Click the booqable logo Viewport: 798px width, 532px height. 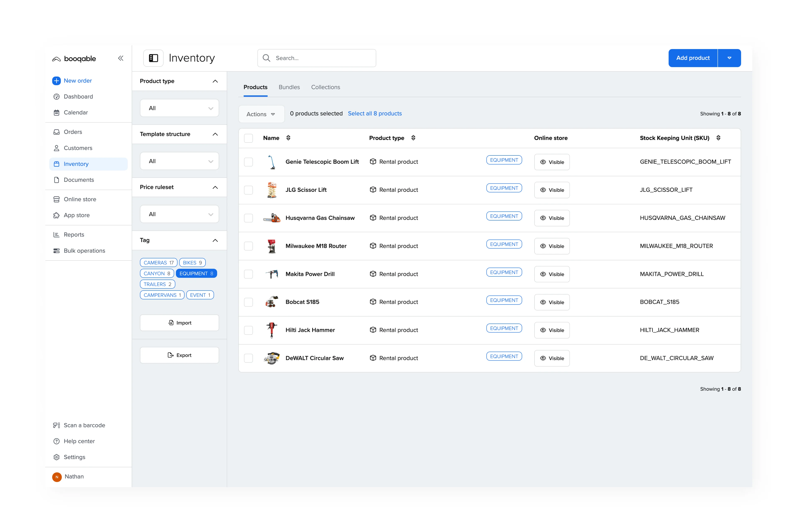[74, 59]
